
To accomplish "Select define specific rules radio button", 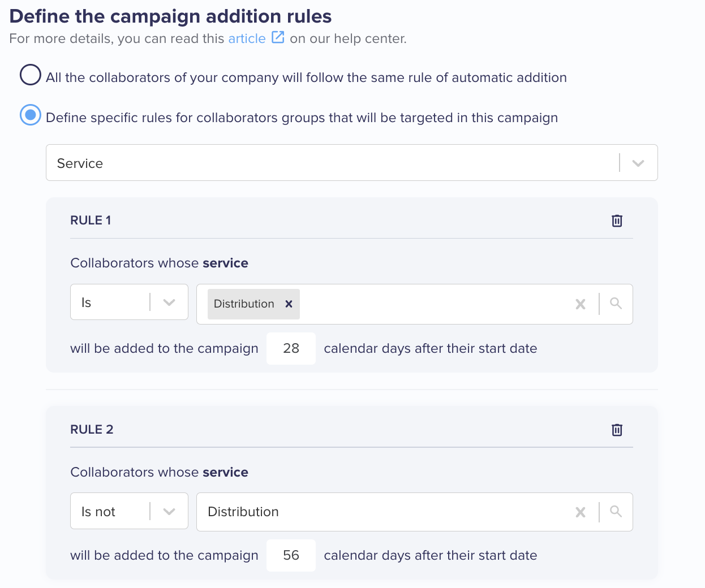I will click(31, 115).
